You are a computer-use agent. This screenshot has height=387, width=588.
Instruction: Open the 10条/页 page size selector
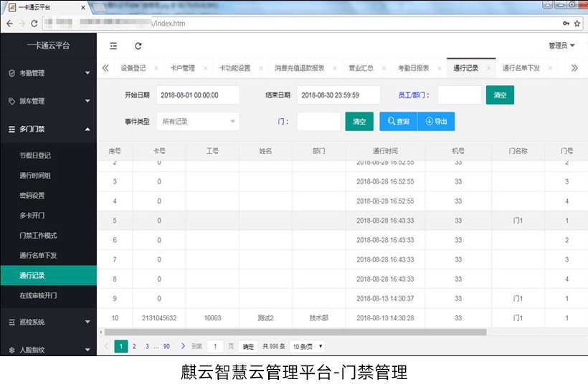coord(307,346)
